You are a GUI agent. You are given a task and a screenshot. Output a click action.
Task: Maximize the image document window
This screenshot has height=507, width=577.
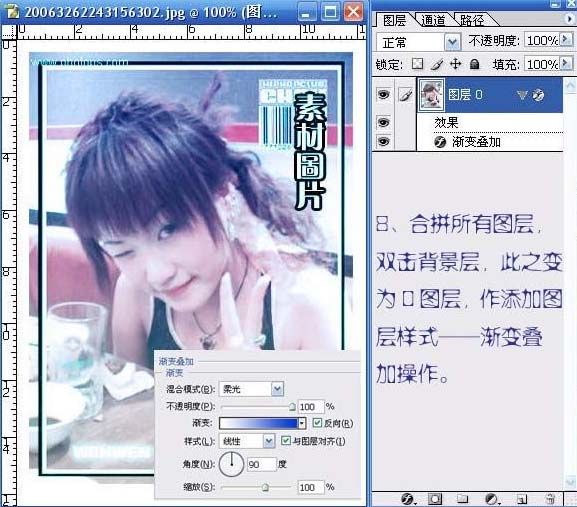(x=330, y=12)
